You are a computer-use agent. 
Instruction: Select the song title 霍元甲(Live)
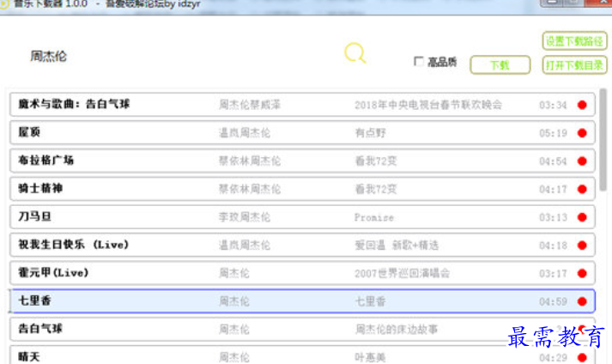pos(53,273)
